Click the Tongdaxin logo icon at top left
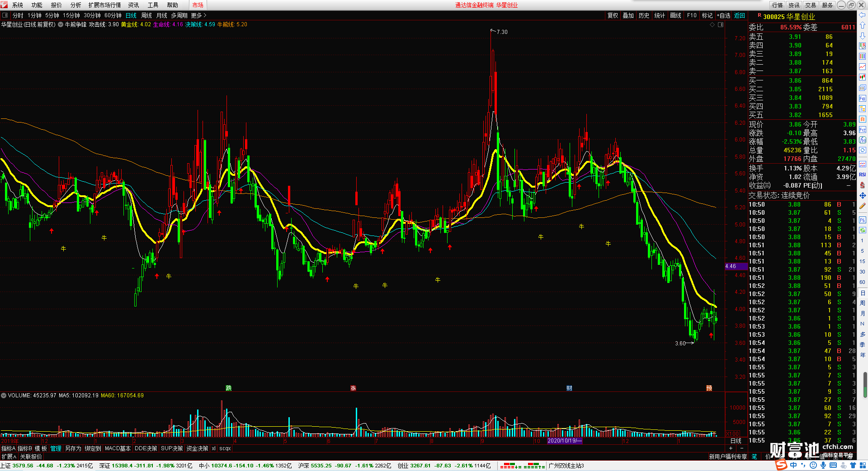 point(5,5)
